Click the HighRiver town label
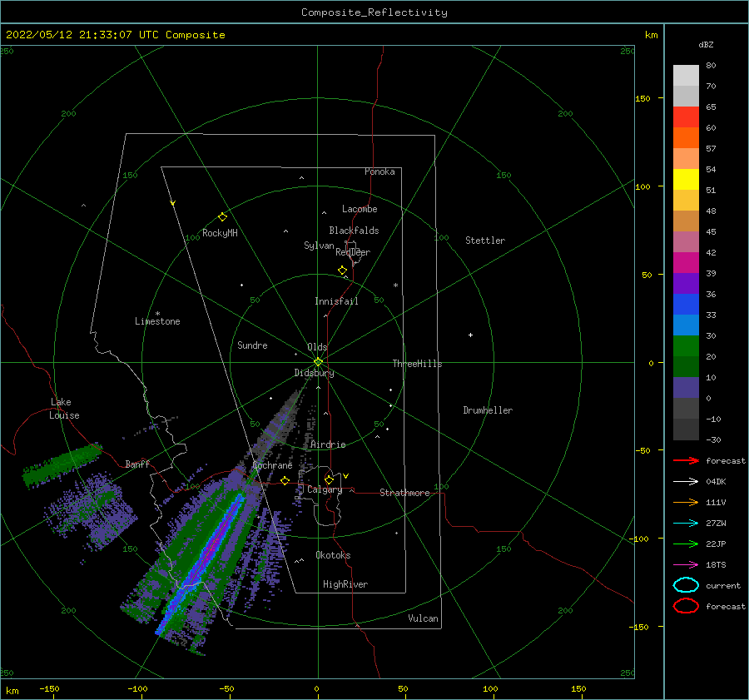This screenshot has width=749, height=700. 345,584
